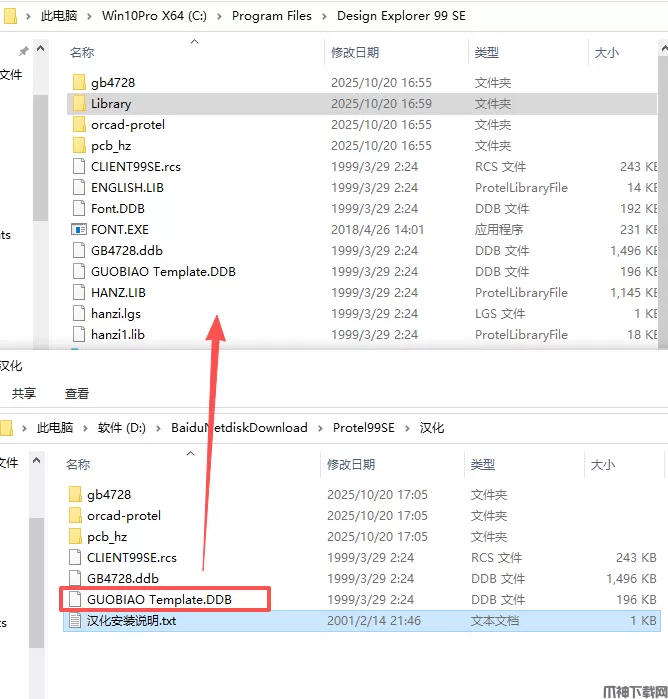This screenshot has height=699, width=668.
Task: Click CLIENT99SE.rcs file icon in Design Explorer window
Action: click(x=79, y=166)
